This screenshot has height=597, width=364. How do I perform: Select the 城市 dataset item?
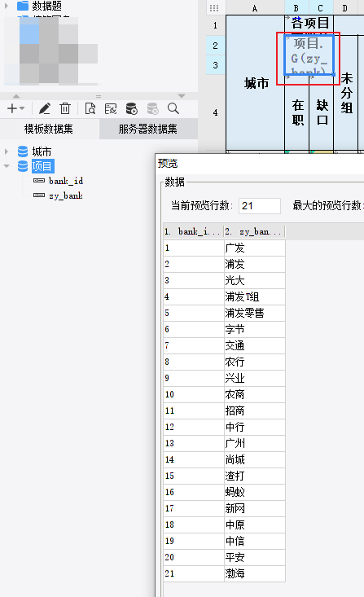coord(42,151)
